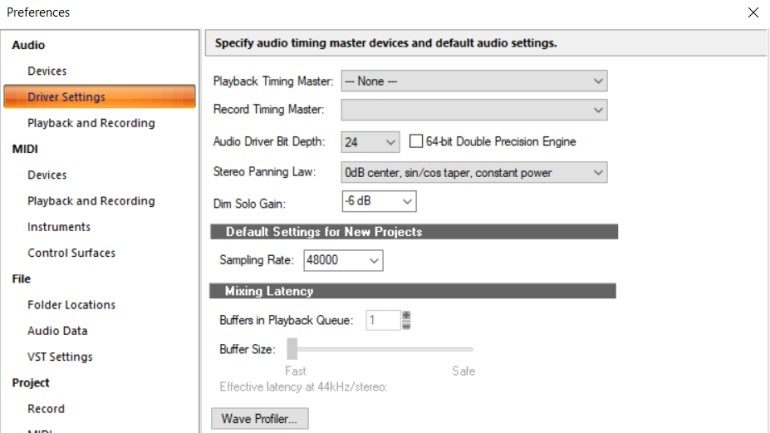Click the Buffer Size slider handle
Image resolution: width=770 pixels, height=433 pixels.
click(x=292, y=349)
